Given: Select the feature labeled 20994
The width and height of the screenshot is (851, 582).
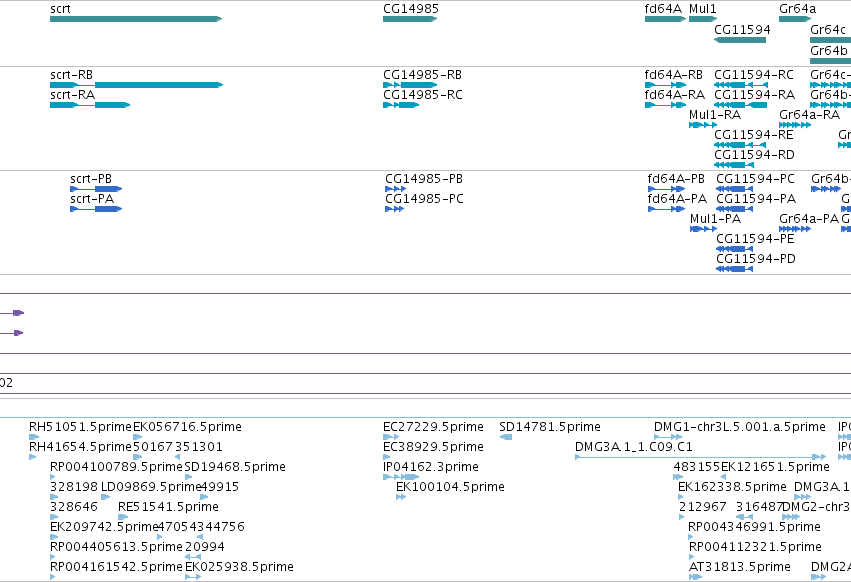Looking at the screenshot, I should 193,557.
